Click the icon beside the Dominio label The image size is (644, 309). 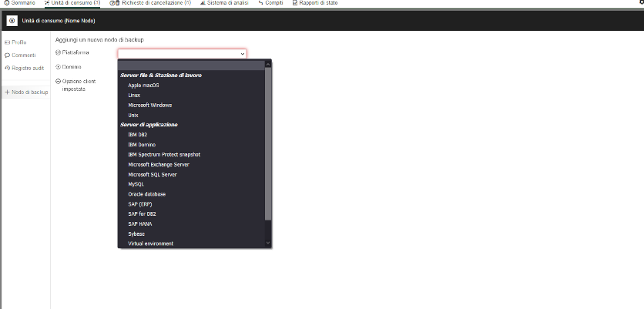tap(58, 66)
